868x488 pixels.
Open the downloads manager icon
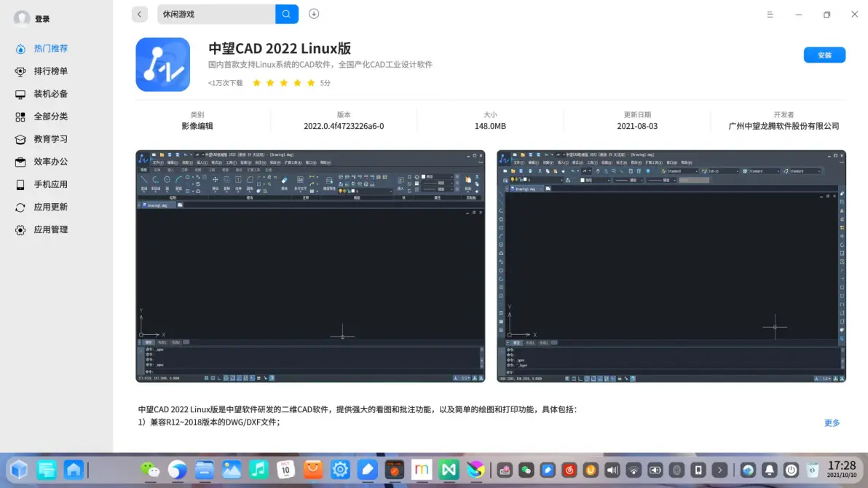[314, 14]
